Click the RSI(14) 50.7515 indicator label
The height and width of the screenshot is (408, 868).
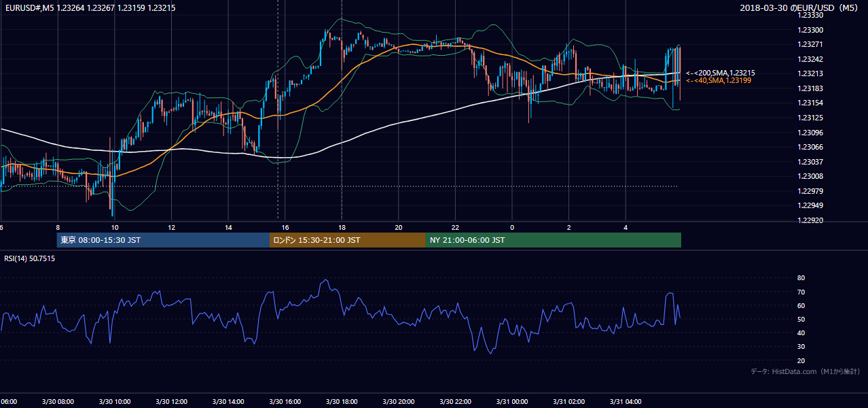pos(30,258)
